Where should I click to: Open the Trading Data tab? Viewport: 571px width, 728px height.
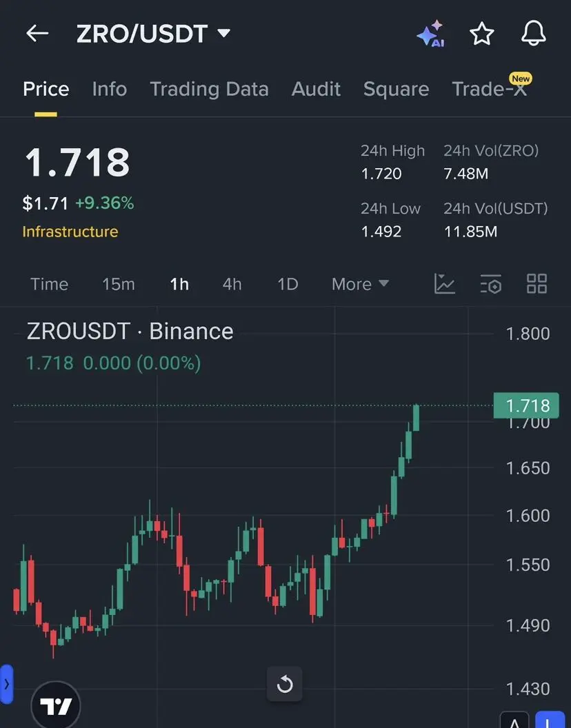click(x=209, y=89)
